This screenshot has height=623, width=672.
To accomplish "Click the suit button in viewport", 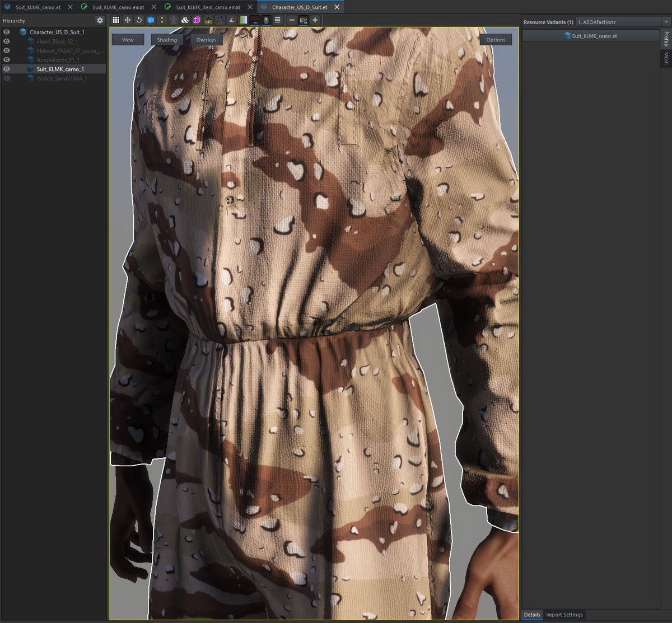I will (x=230, y=200).
